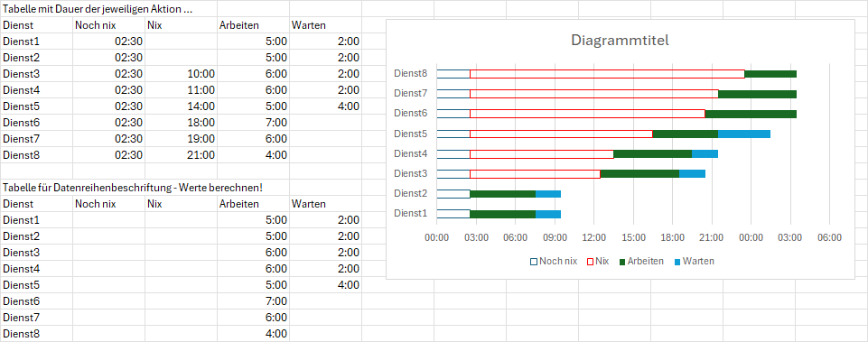The image size is (868, 342).
Task: Click the green Arbeiten bar of Dienst1
Action: click(502, 214)
